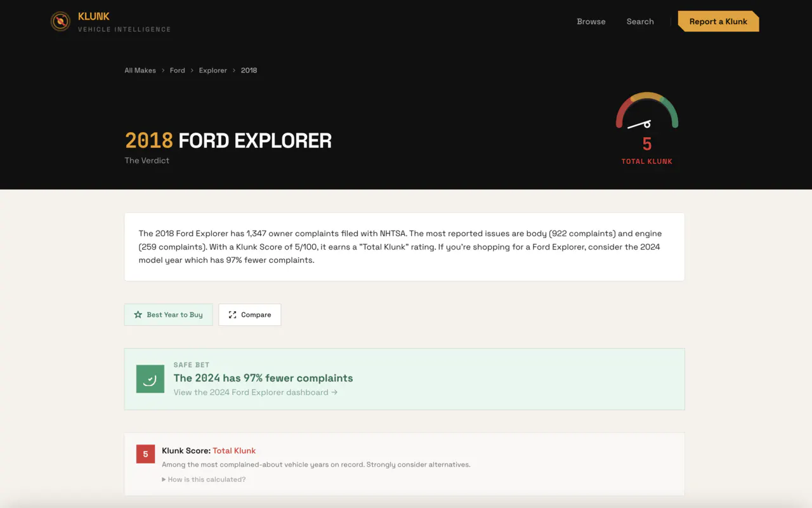Click the star icon on Best Year to Buy
This screenshot has height=508, width=812.
[x=138, y=315]
